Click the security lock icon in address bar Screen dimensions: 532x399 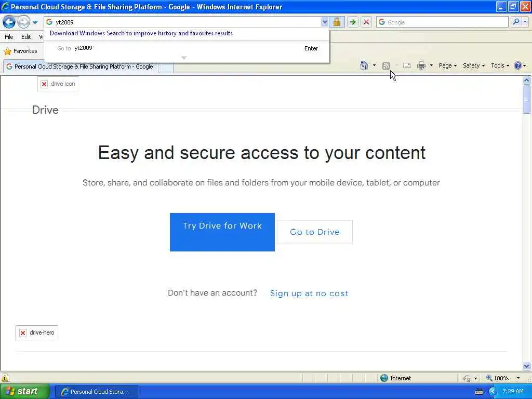(x=337, y=22)
